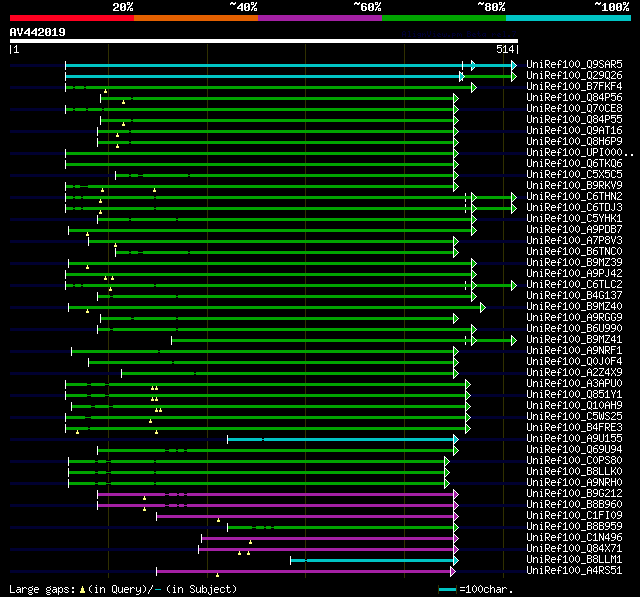
Task: Select the UniRef100_A9PJ42 label
Action: pyautogui.click(x=574, y=274)
